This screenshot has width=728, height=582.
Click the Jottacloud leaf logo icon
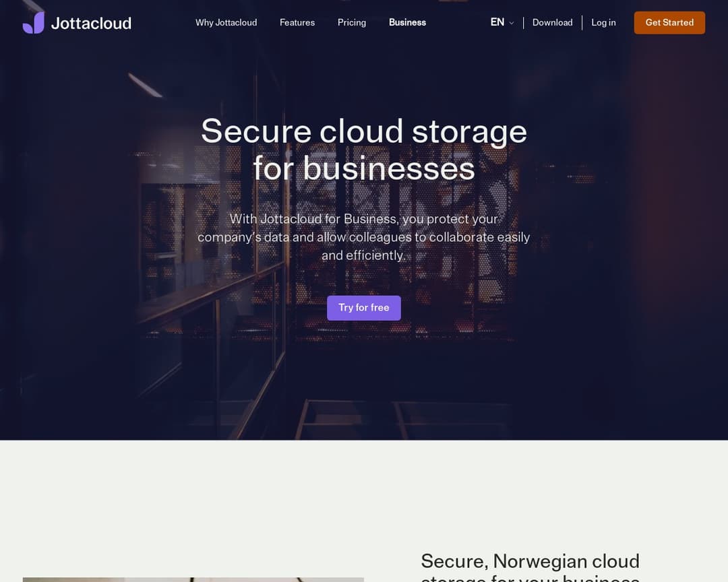[x=34, y=23]
